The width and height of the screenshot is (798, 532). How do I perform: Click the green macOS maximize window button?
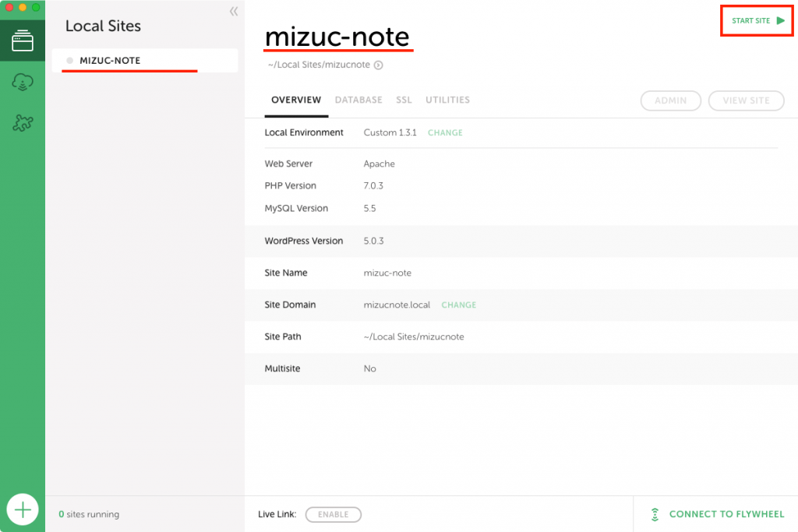tap(36, 7)
